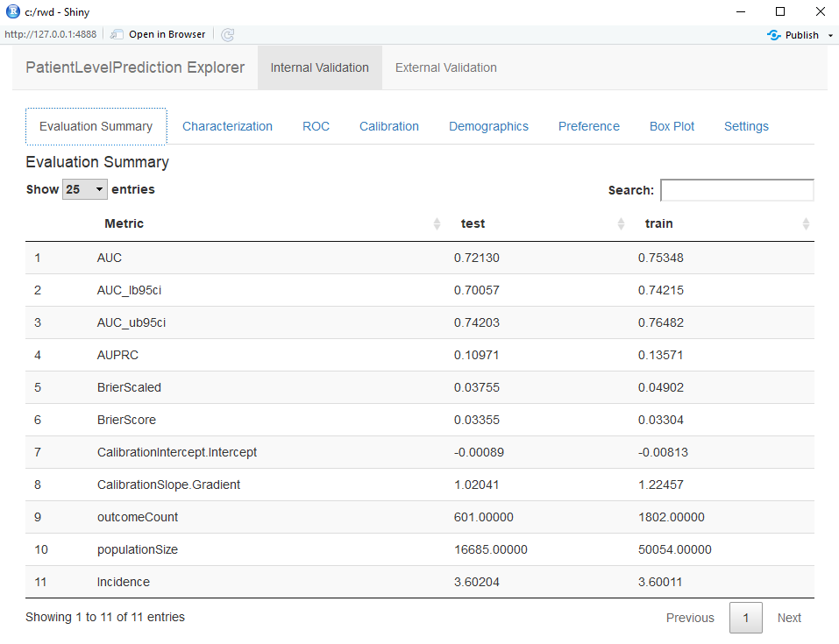Open the ROC tab
The height and width of the screenshot is (644, 839).
316,126
